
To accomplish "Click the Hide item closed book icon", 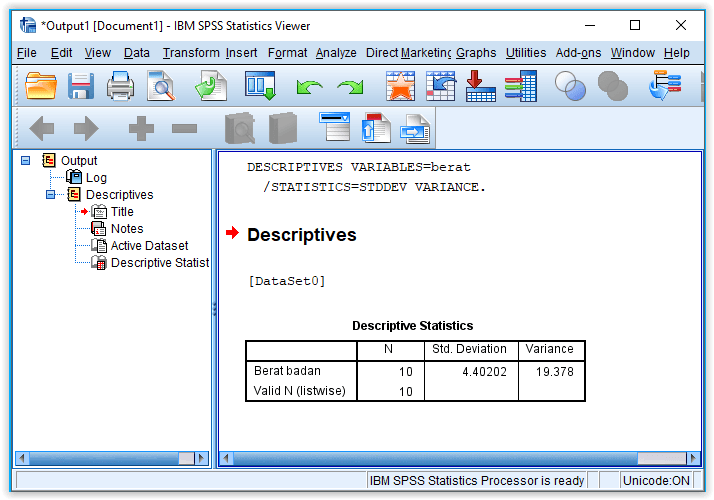I will [x=283, y=128].
